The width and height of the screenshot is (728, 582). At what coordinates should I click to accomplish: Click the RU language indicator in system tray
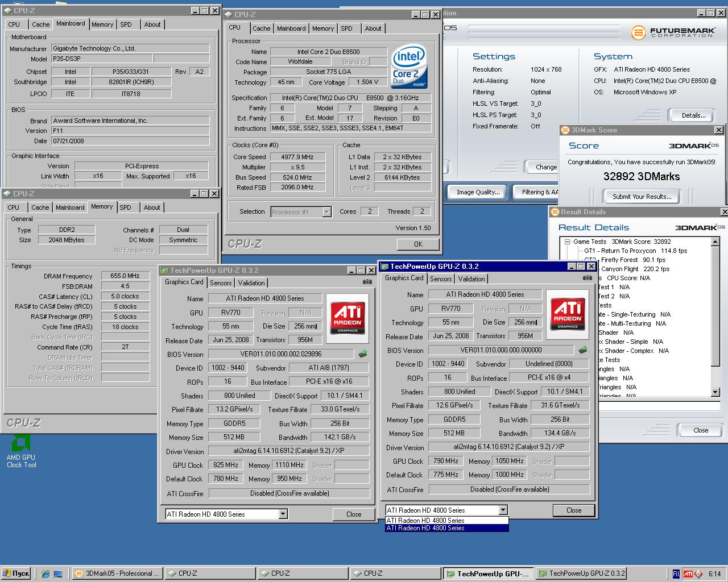click(676, 573)
